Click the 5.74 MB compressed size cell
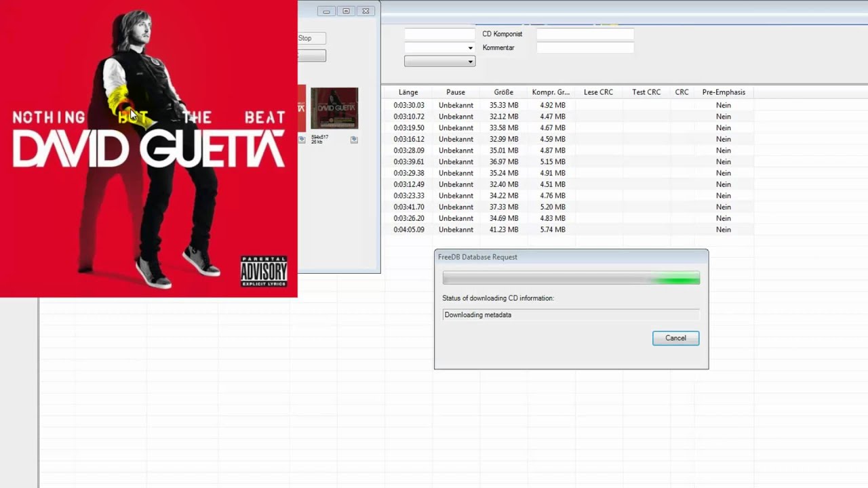868x488 pixels. coord(553,230)
